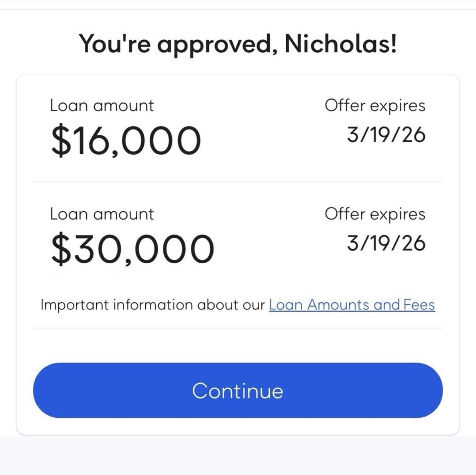Click the first Loan amount label
Image resolution: width=476 pixels, height=475 pixels.
coord(102,105)
